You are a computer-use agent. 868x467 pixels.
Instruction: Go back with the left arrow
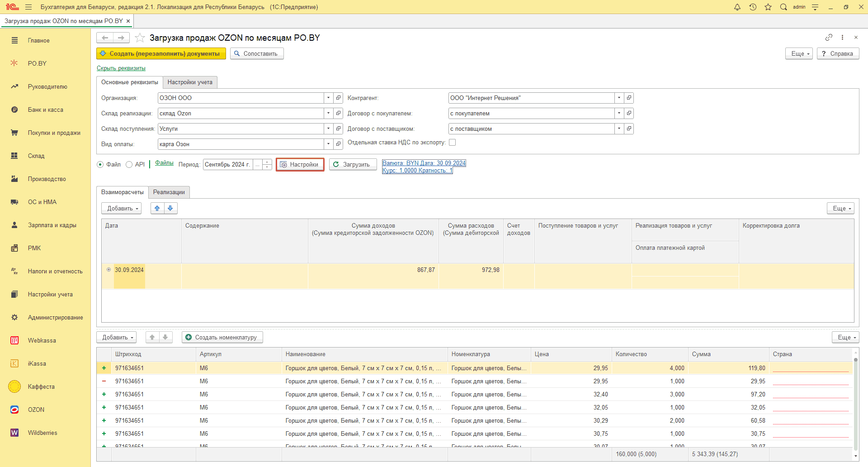[105, 38]
